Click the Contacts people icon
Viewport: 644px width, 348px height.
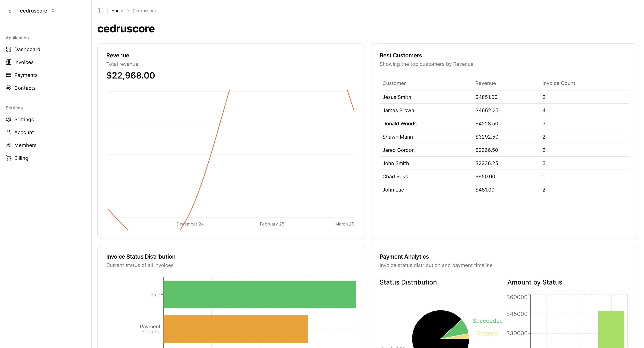click(9, 88)
